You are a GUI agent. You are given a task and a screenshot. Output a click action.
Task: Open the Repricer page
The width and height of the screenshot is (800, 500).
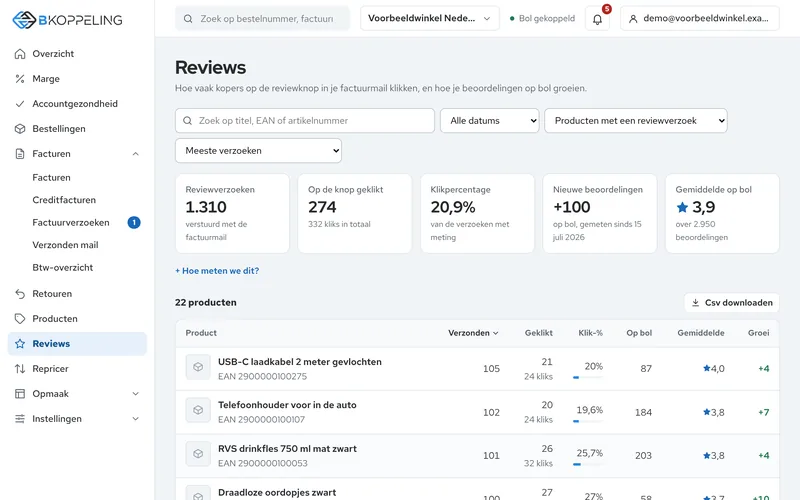77,368
